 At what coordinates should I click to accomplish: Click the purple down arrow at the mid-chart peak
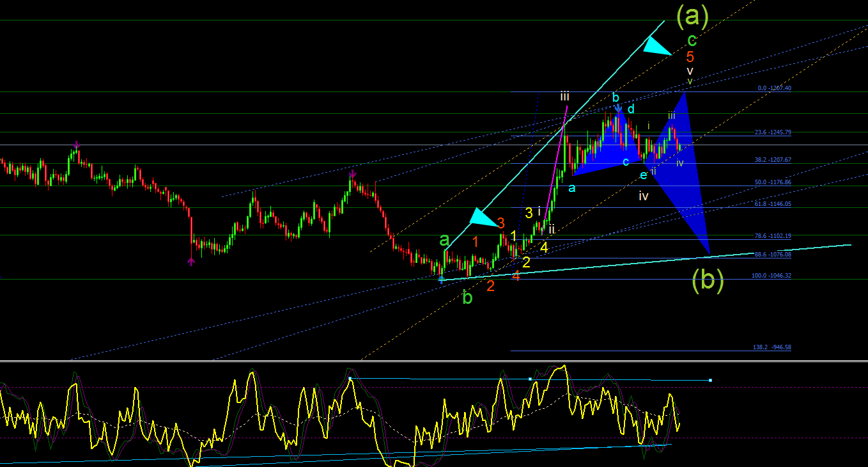[x=352, y=173]
